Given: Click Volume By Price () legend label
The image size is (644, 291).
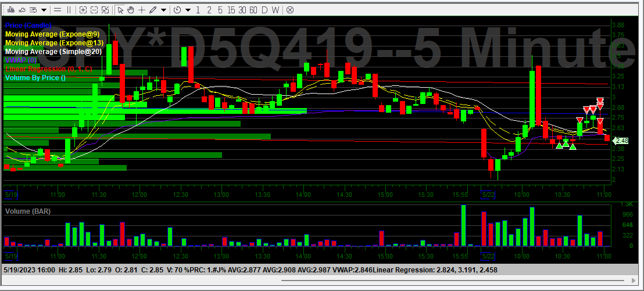Looking at the screenshot, I should click(35, 77).
